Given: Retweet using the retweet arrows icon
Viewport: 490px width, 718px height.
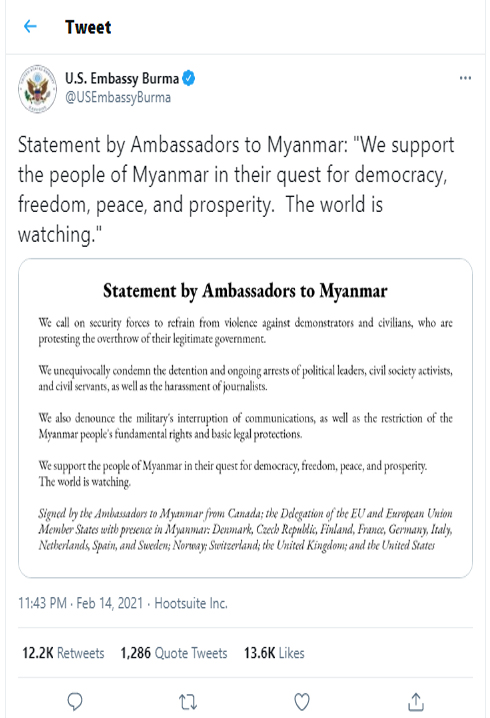Looking at the screenshot, I should click(x=188, y=702).
